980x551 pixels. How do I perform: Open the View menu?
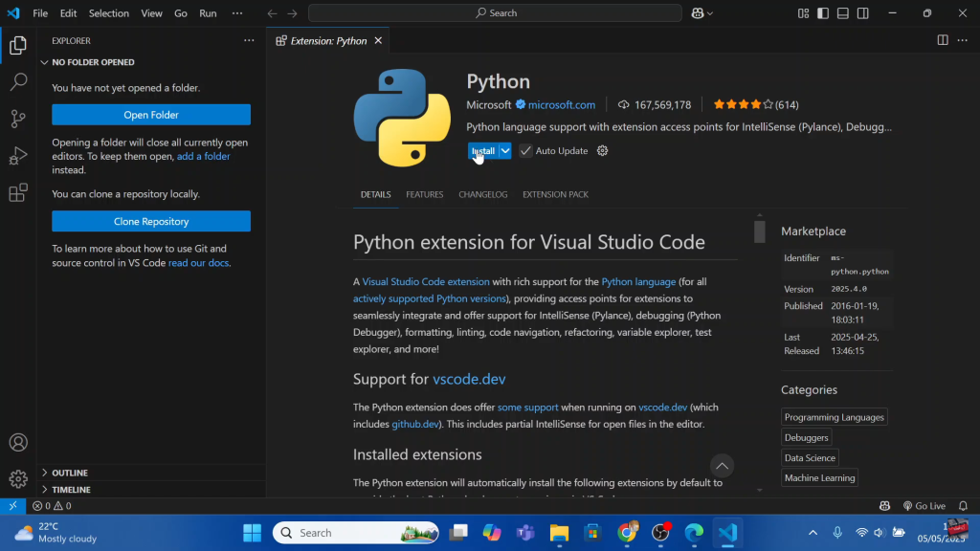[x=151, y=13]
